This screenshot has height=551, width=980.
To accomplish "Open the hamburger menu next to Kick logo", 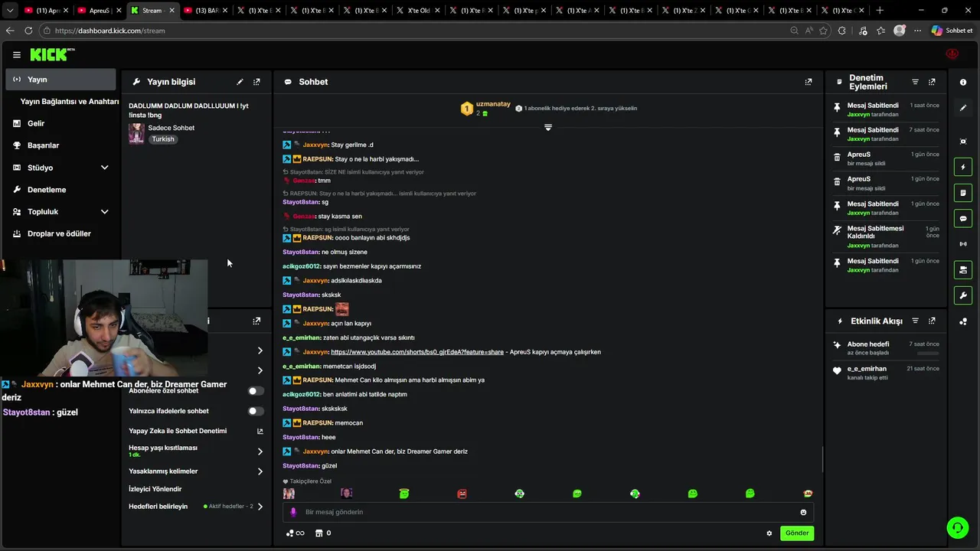I will [x=16, y=55].
